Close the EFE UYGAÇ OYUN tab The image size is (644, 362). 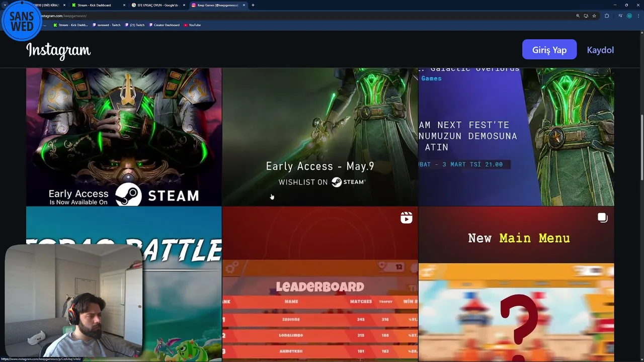184,5
